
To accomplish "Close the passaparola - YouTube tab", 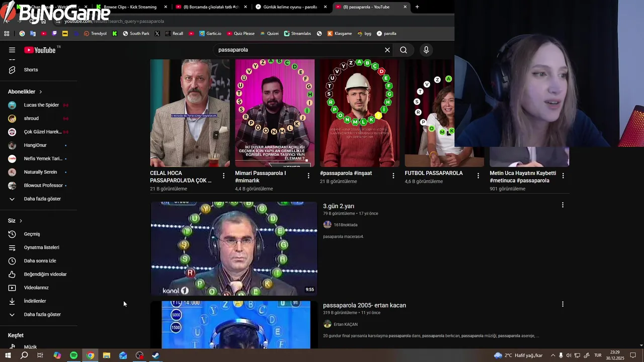I will pos(405,7).
